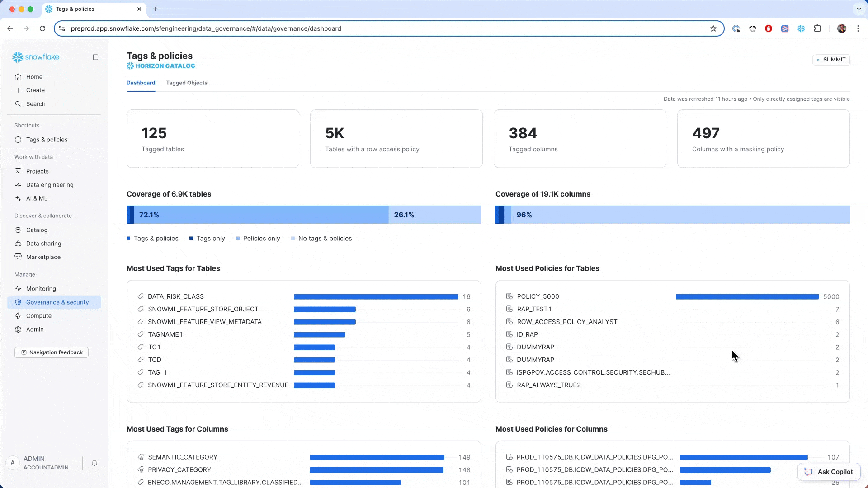Screen dimensions: 868x488
Task: Open Data engineering in the sidebar
Action: (x=50, y=184)
